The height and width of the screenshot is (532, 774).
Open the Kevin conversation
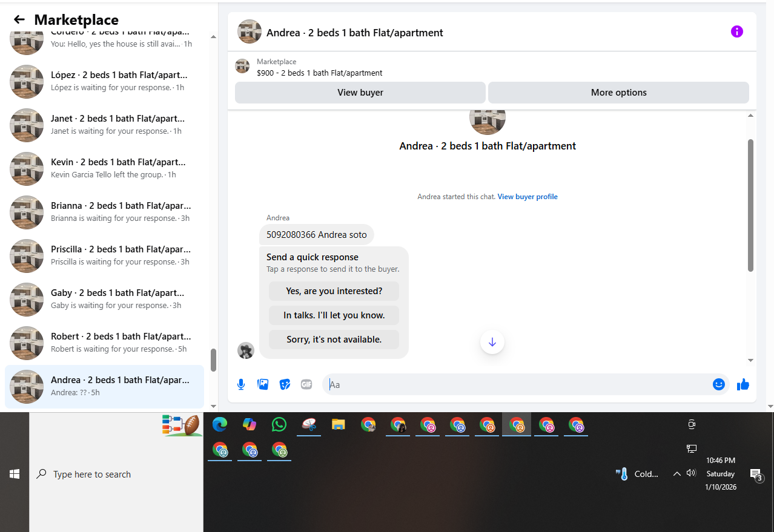click(x=104, y=168)
